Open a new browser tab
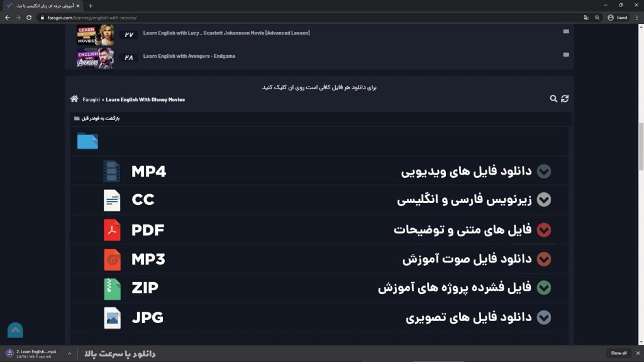 coord(91,6)
